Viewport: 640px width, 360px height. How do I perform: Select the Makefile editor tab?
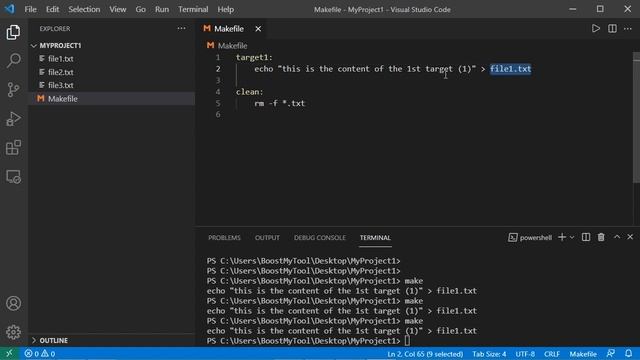pyautogui.click(x=232, y=29)
